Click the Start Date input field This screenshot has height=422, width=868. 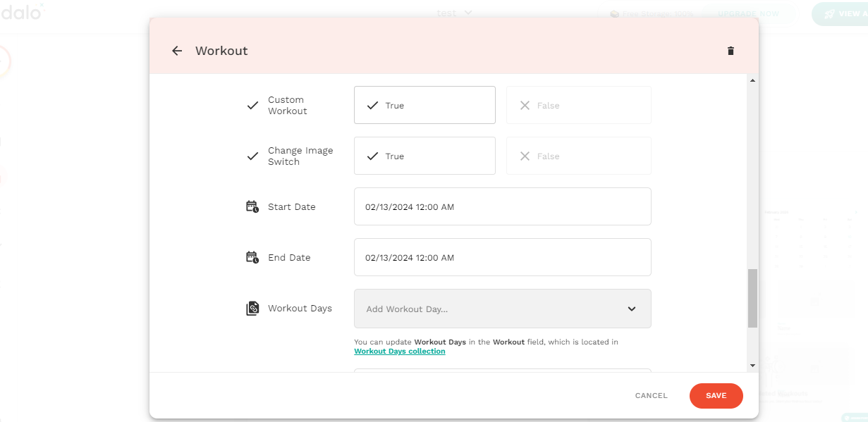pyautogui.click(x=502, y=206)
